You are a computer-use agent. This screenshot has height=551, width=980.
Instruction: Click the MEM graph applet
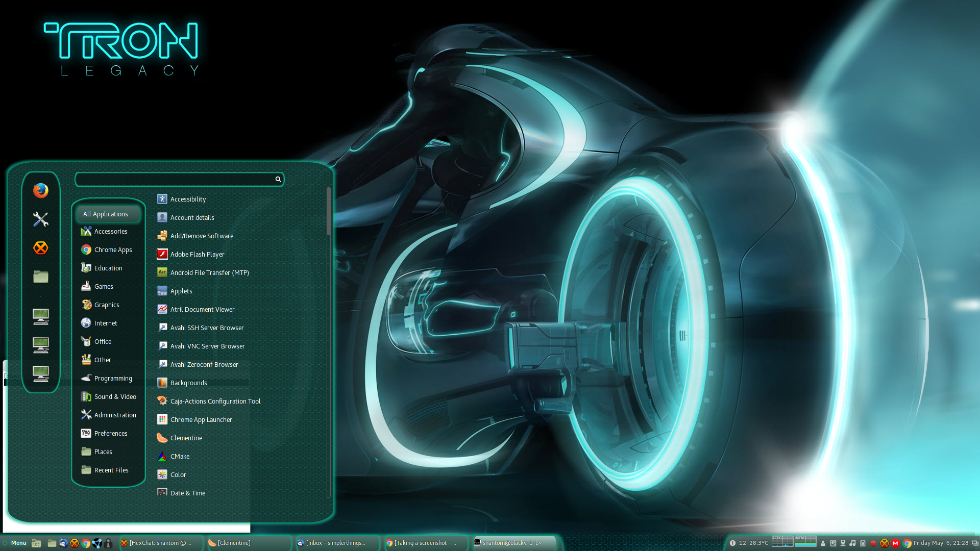tap(805, 541)
